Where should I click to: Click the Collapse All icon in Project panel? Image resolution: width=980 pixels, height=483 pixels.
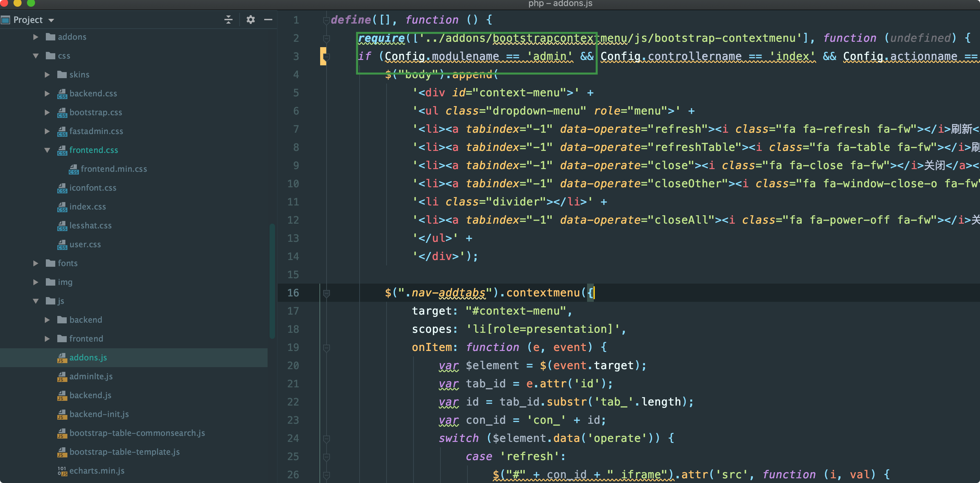(228, 20)
